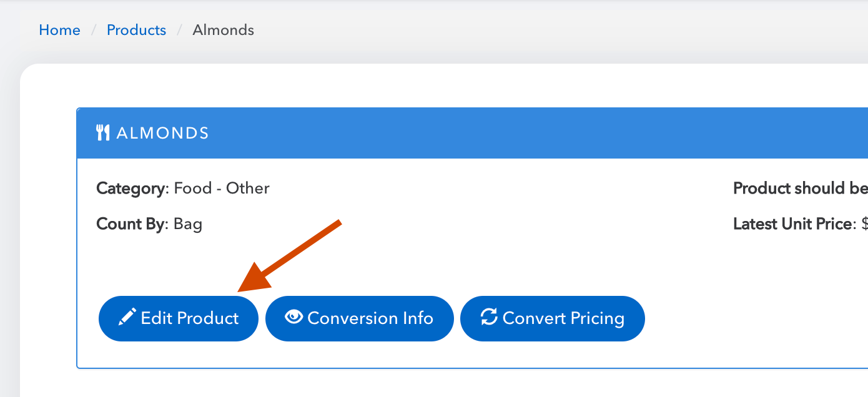
Task: Click the pencil icon on Edit Product
Action: click(x=127, y=318)
